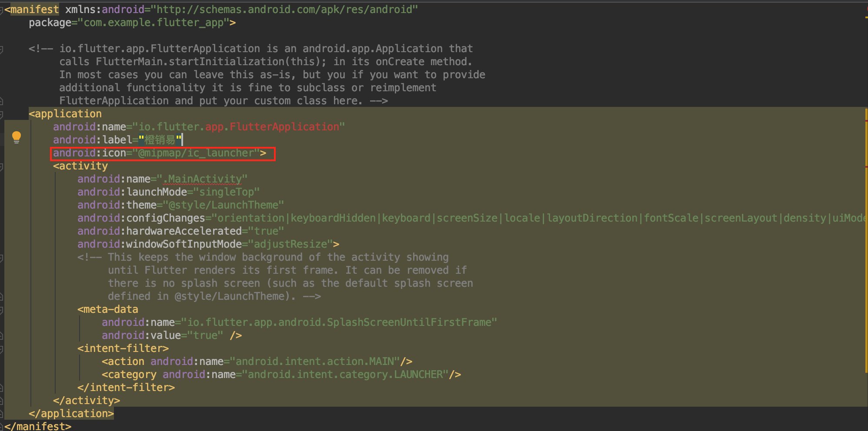Click the "@mipmap/ic_launcher" icon value
The height and width of the screenshot is (431, 868).
(x=196, y=153)
